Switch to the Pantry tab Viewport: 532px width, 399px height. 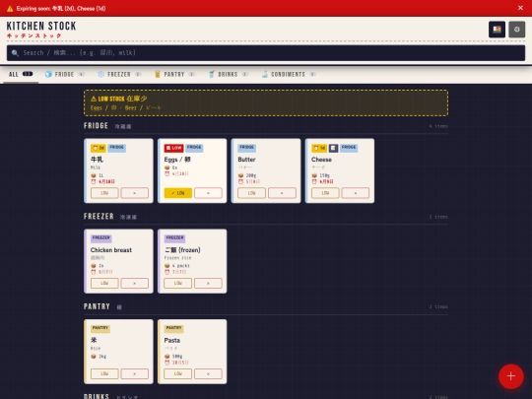click(174, 74)
